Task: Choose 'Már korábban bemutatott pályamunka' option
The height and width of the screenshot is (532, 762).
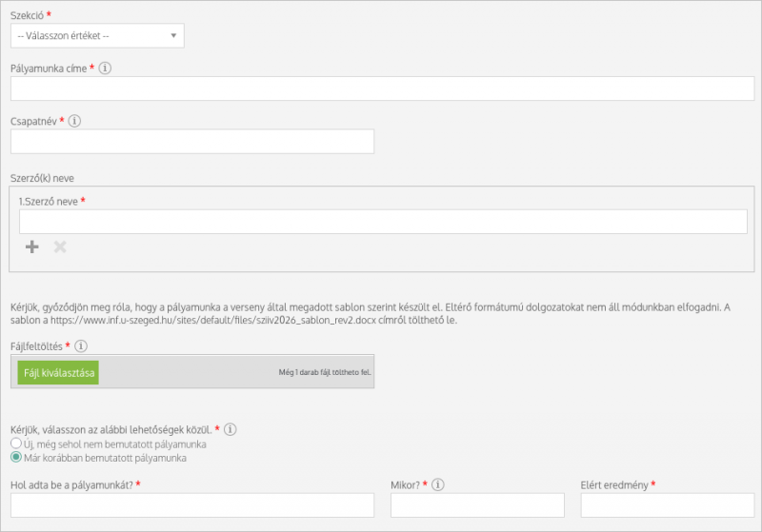Action: click(15, 458)
